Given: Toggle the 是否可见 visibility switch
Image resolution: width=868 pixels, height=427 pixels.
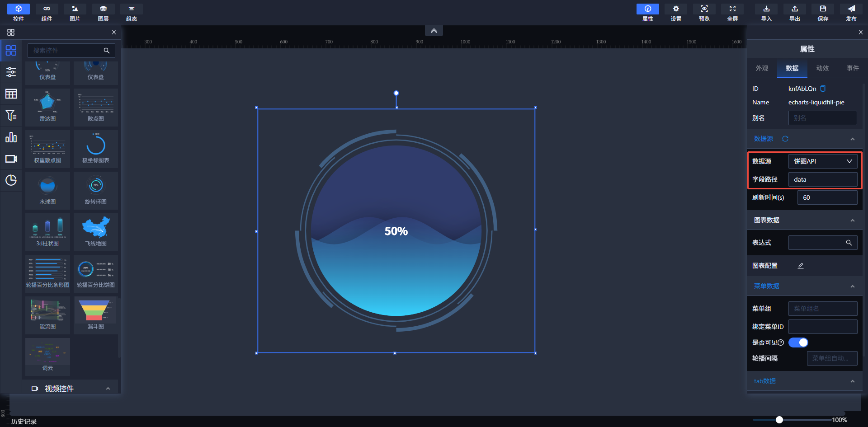Looking at the screenshot, I should pyautogui.click(x=798, y=343).
